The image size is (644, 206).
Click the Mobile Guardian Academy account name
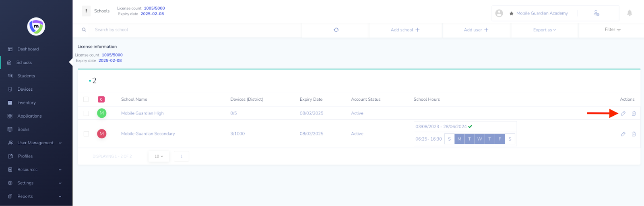(542, 13)
